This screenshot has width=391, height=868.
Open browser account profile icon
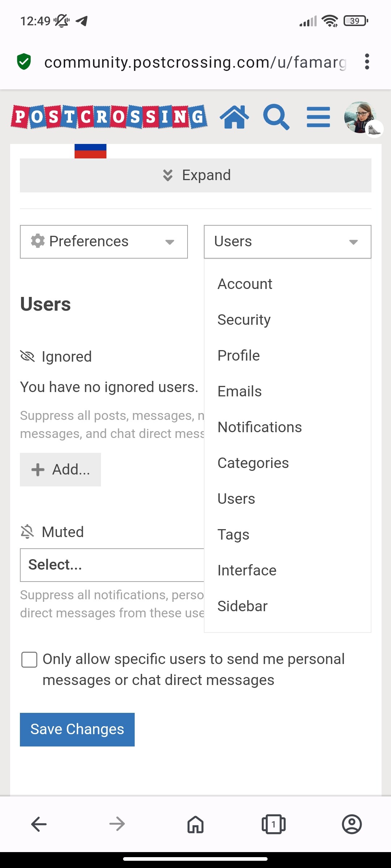[x=352, y=824]
